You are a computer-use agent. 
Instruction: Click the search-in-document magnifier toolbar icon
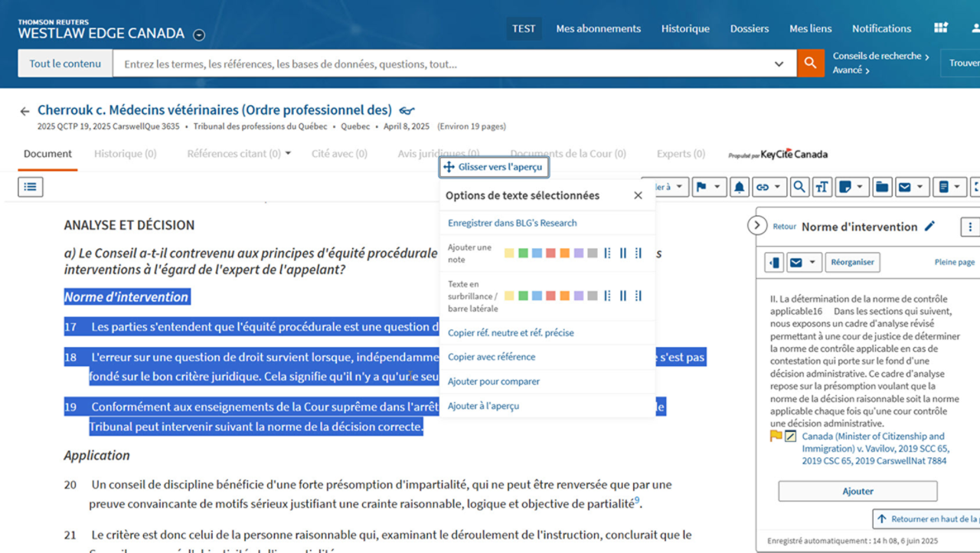tap(799, 187)
